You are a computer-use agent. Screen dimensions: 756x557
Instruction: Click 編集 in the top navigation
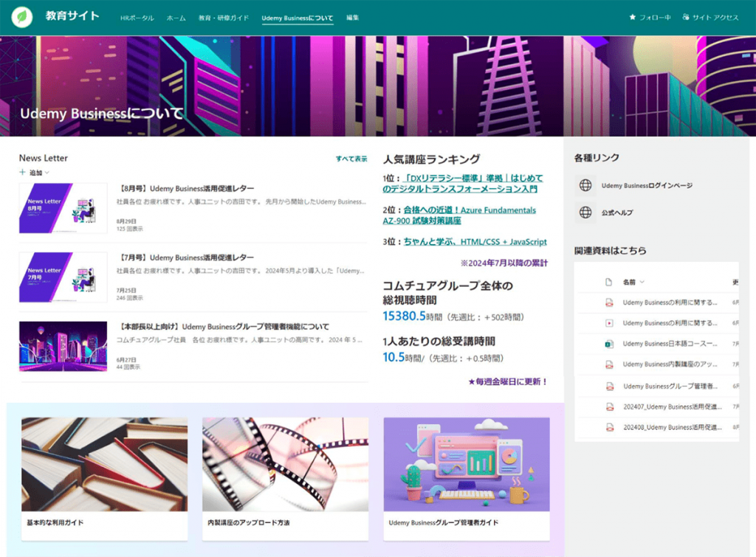pyautogui.click(x=352, y=18)
